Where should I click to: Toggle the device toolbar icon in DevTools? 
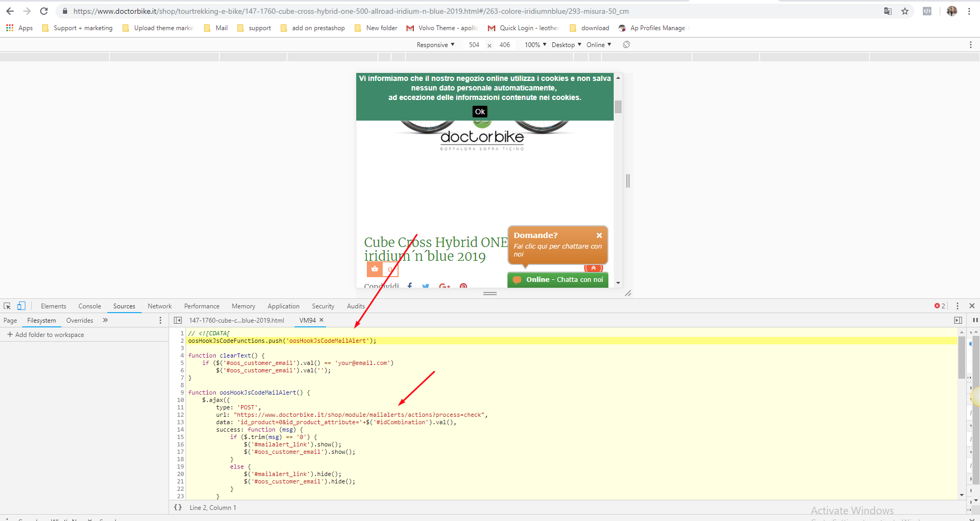pyautogui.click(x=21, y=306)
